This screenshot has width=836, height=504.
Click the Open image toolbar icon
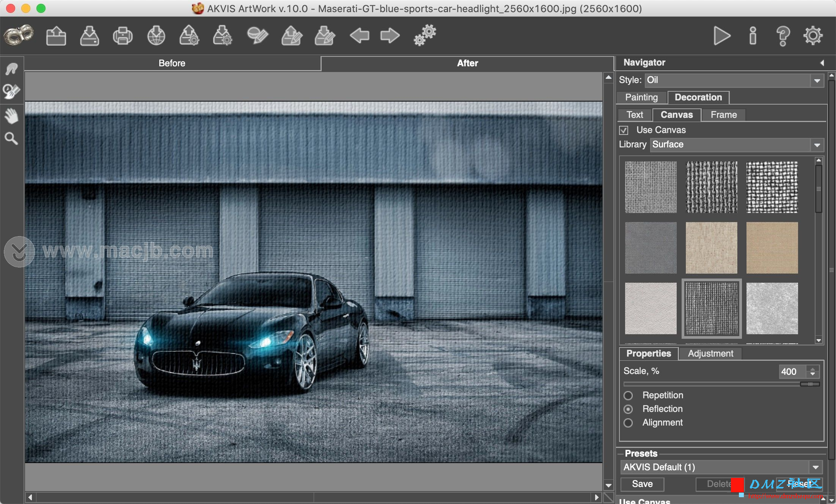pyautogui.click(x=56, y=36)
